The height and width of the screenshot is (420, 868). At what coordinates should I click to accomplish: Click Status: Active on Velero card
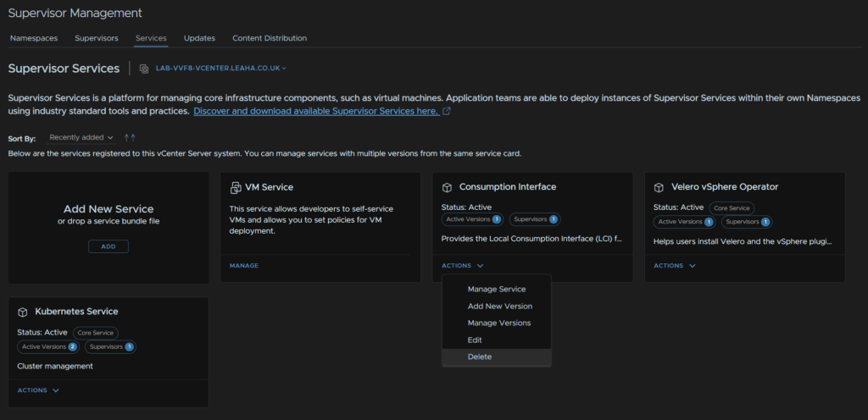click(x=678, y=207)
